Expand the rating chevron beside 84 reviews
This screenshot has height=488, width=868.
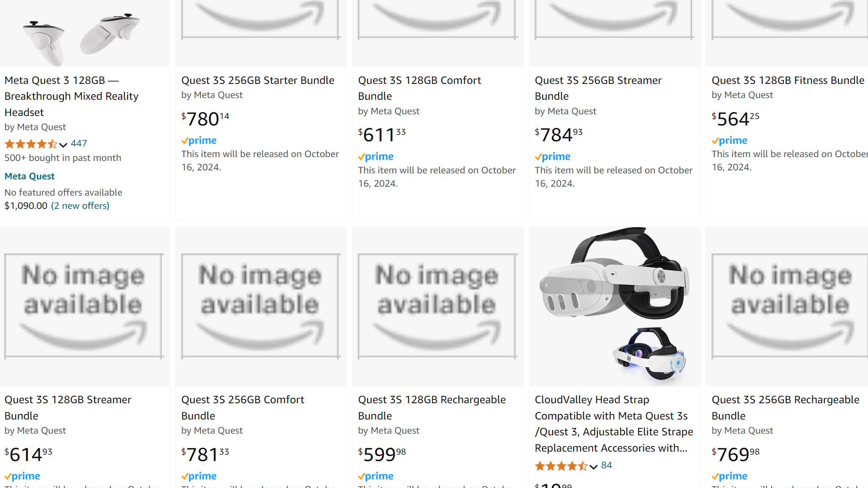(x=594, y=467)
